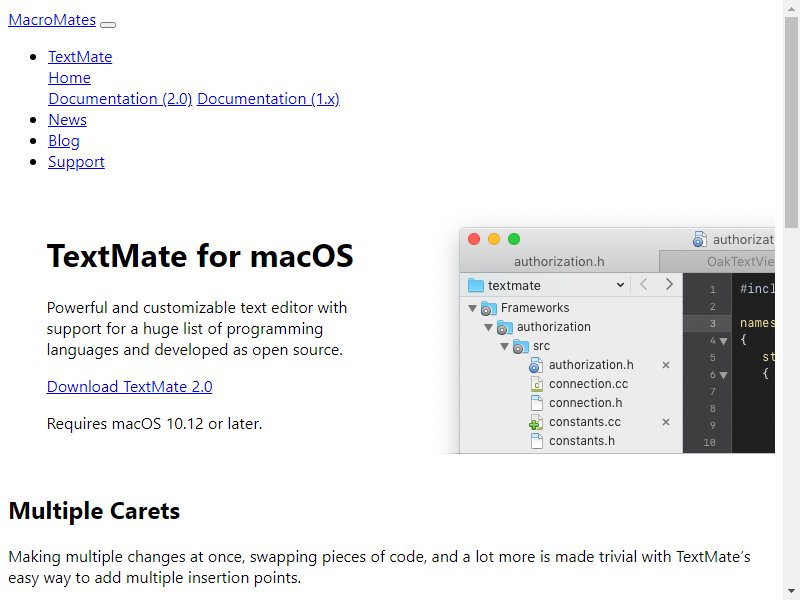800x600 pixels.
Task: Click Download TextMate 2.0 link
Action: (129, 387)
